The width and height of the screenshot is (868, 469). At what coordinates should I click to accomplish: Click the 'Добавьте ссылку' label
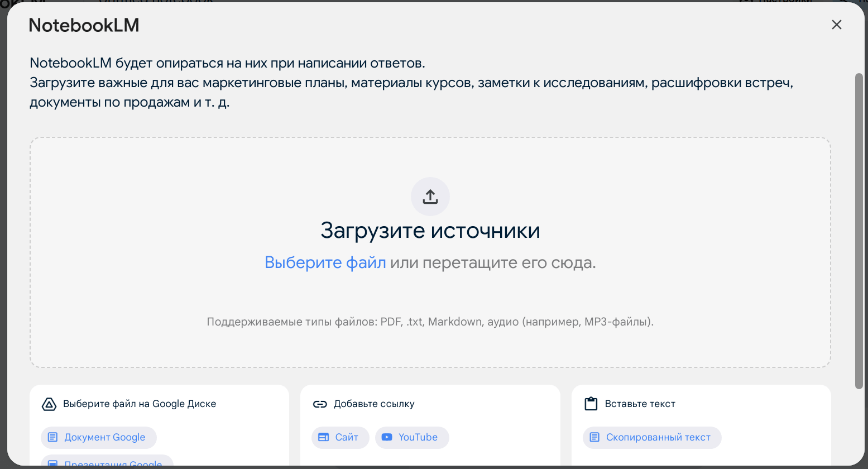(x=374, y=404)
